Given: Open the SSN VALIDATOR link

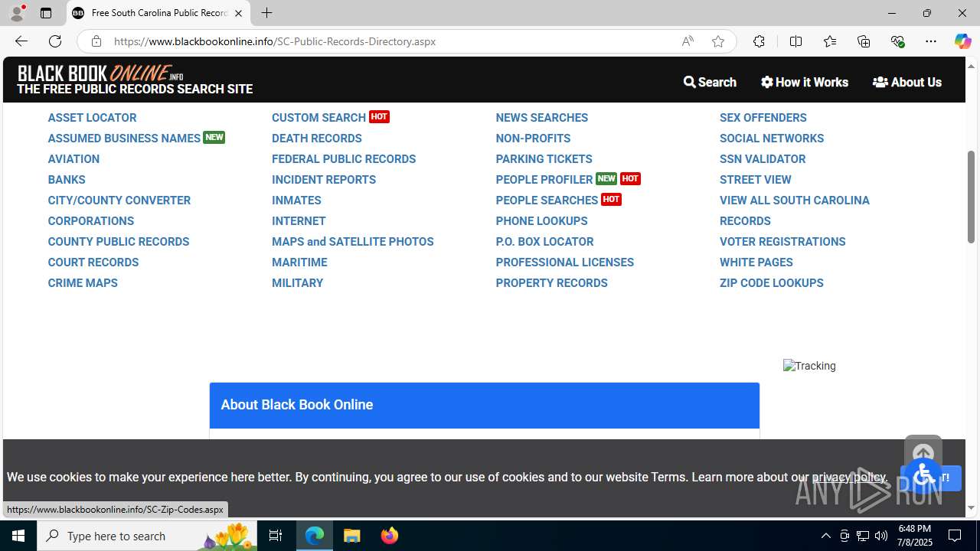Looking at the screenshot, I should 763,159.
